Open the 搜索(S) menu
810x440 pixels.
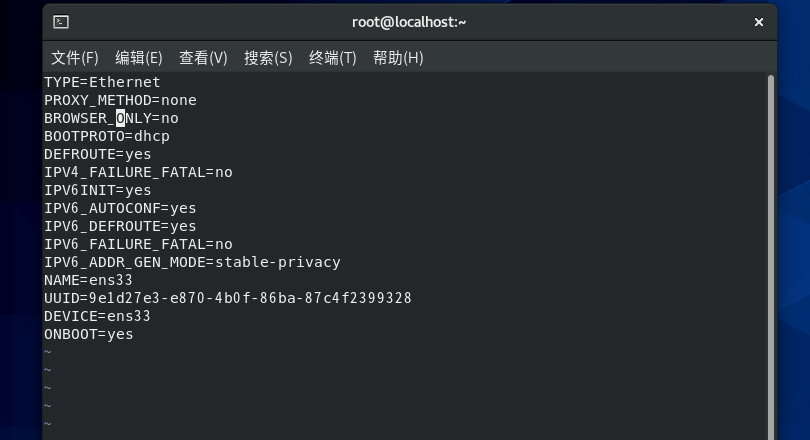(x=268, y=57)
